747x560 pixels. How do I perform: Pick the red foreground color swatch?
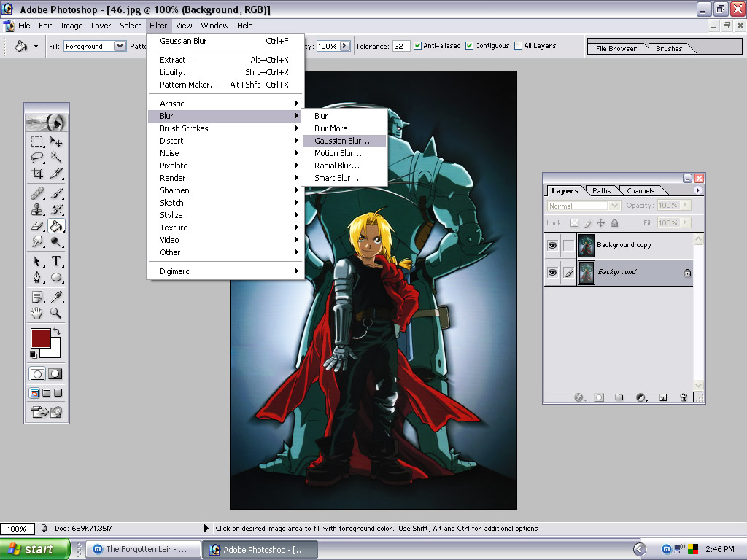tap(41, 338)
